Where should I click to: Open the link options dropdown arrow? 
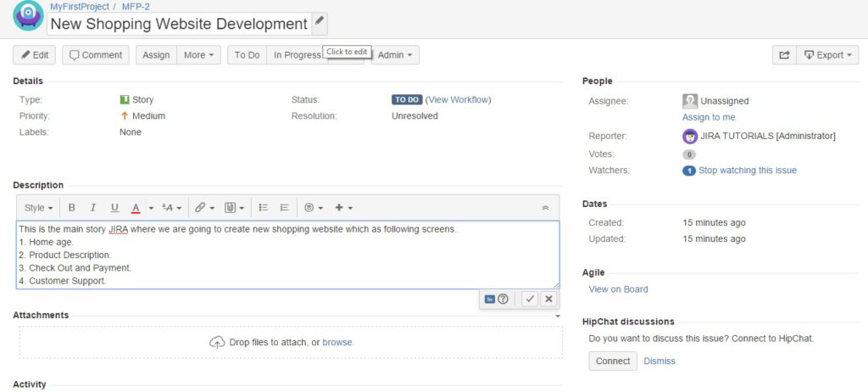pos(214,209)
